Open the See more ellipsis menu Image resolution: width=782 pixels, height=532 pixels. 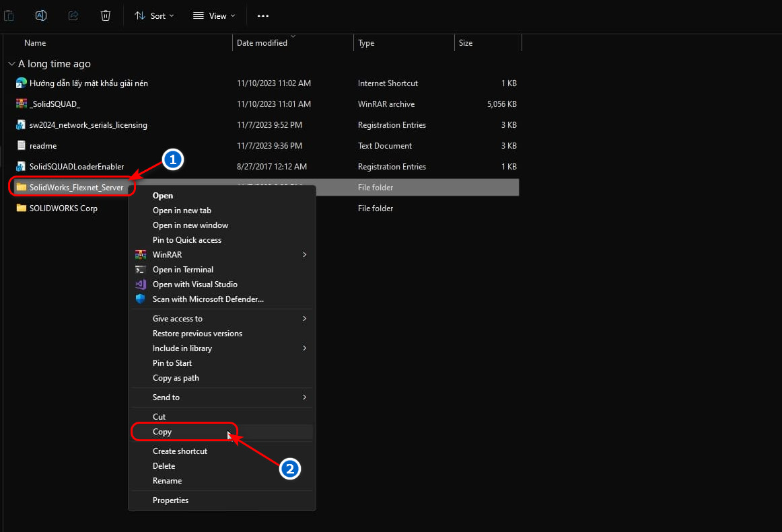click(x=263, y=16)
